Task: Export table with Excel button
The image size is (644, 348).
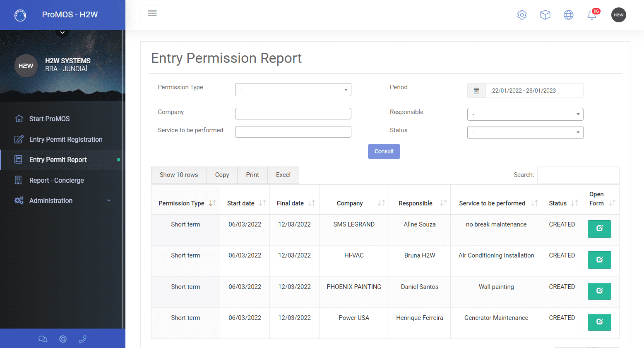Action: coord(283,175)
